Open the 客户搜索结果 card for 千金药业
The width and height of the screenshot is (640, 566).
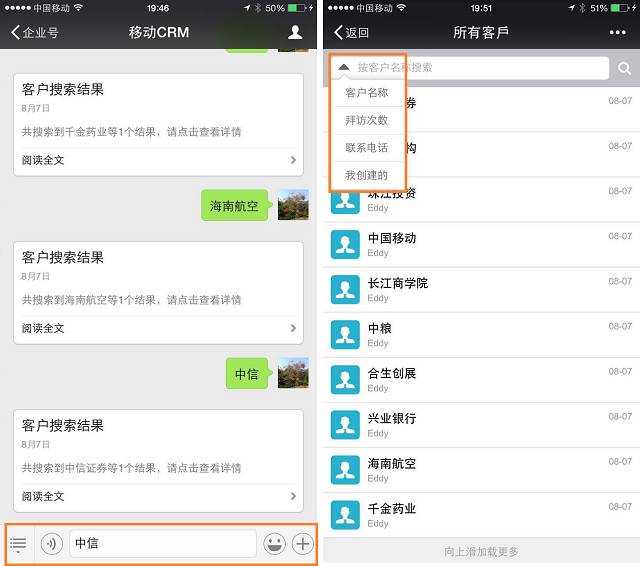(158, 124)
